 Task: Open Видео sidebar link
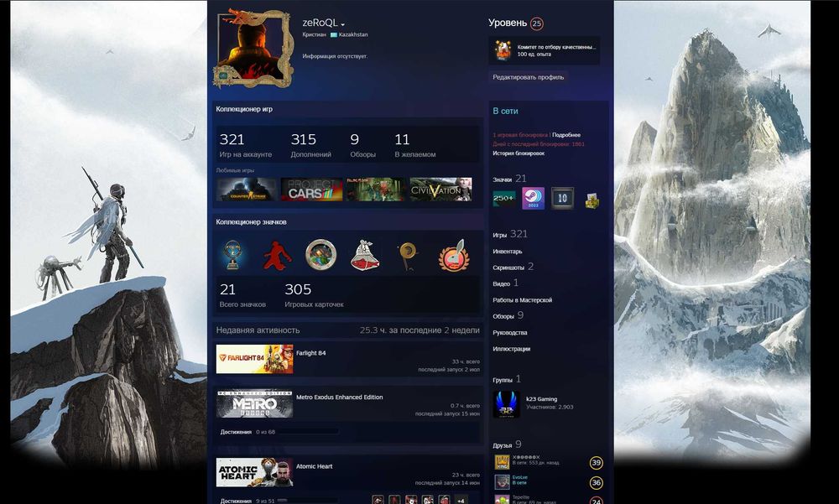click(506, 283)
